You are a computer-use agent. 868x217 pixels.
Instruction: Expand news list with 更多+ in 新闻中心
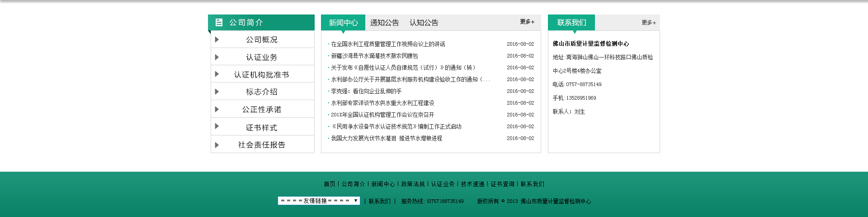click(527, 22)
